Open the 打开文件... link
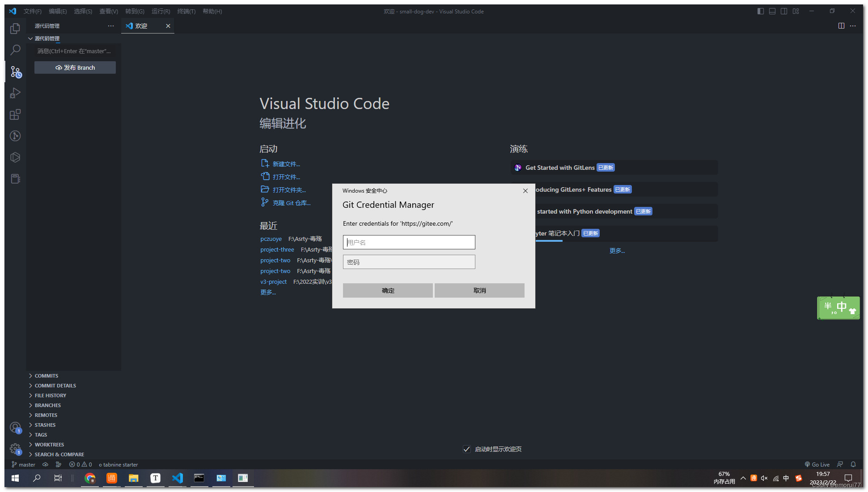 pos(286,177)
